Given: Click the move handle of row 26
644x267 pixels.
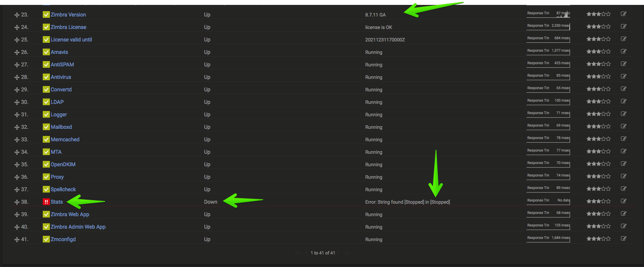Looking at the screenshot, I should click(x=17, y=52).
